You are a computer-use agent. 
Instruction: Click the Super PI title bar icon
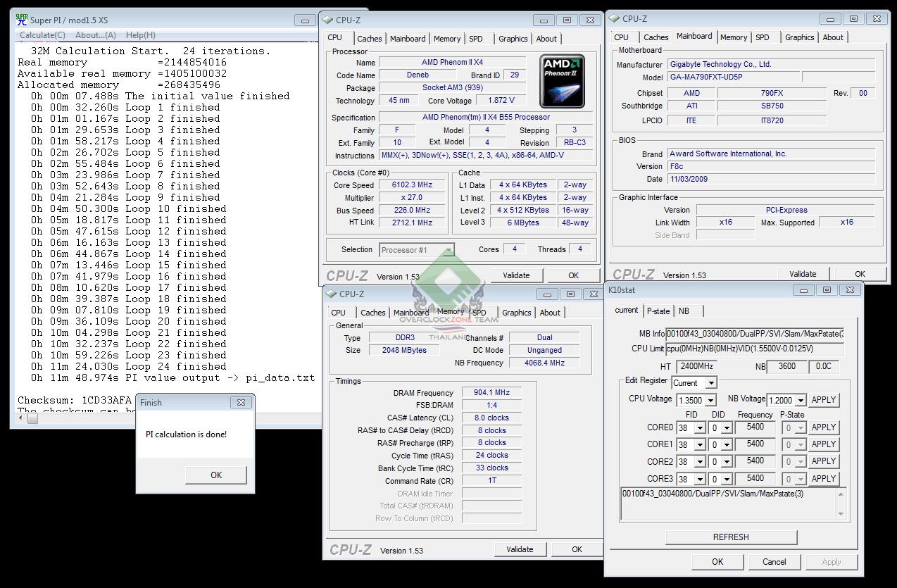[x=22, y=20]
